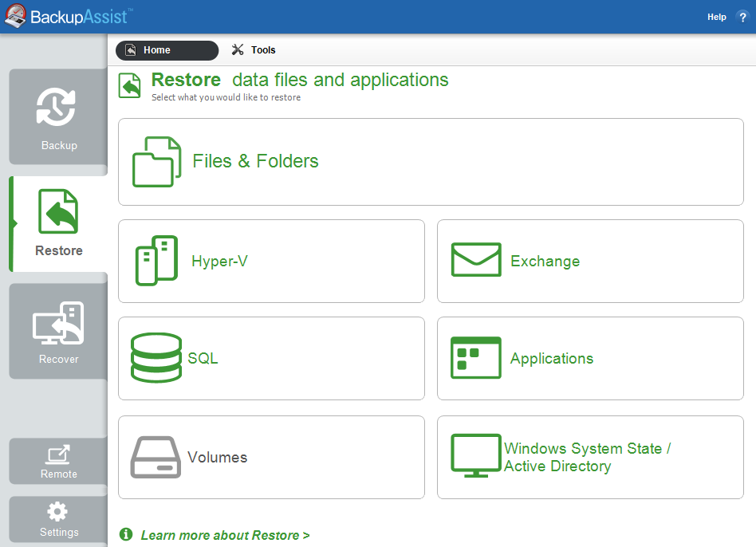
Task: Click the question mark help icon
Action: 742,17
